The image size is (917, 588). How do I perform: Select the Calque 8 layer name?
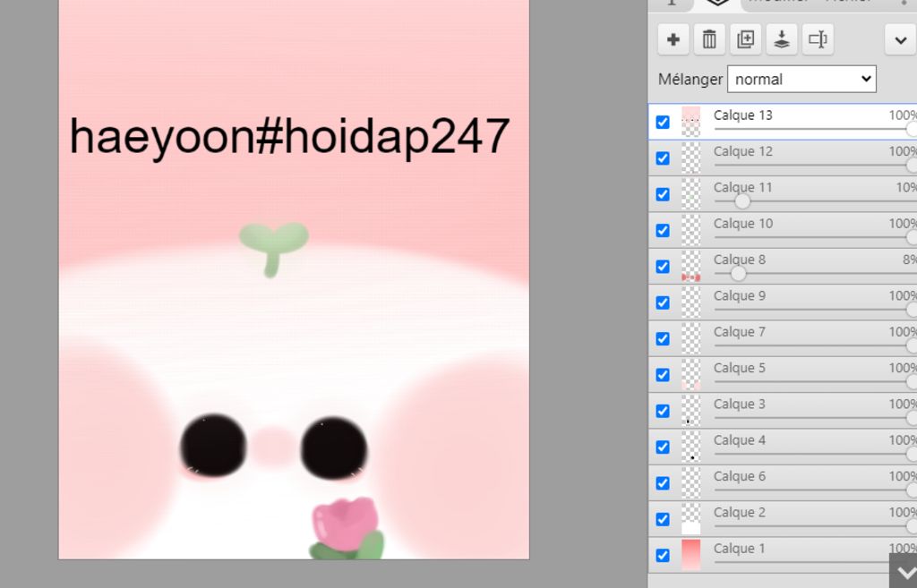pos(739,260)
